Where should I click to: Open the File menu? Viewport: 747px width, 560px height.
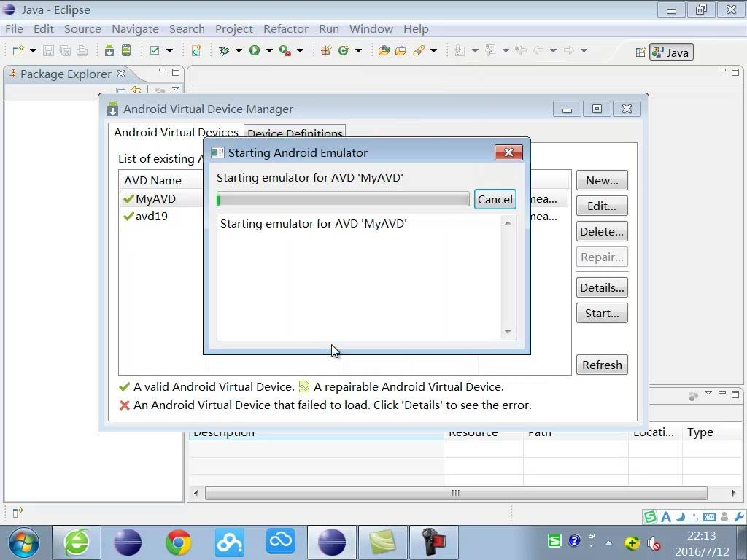15,29
